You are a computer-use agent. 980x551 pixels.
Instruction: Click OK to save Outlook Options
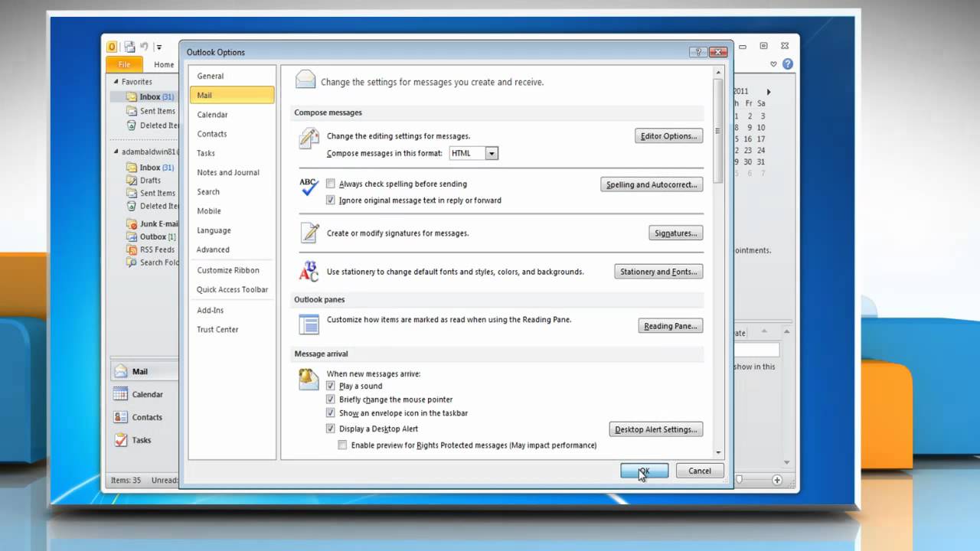(x=645, y=471)
